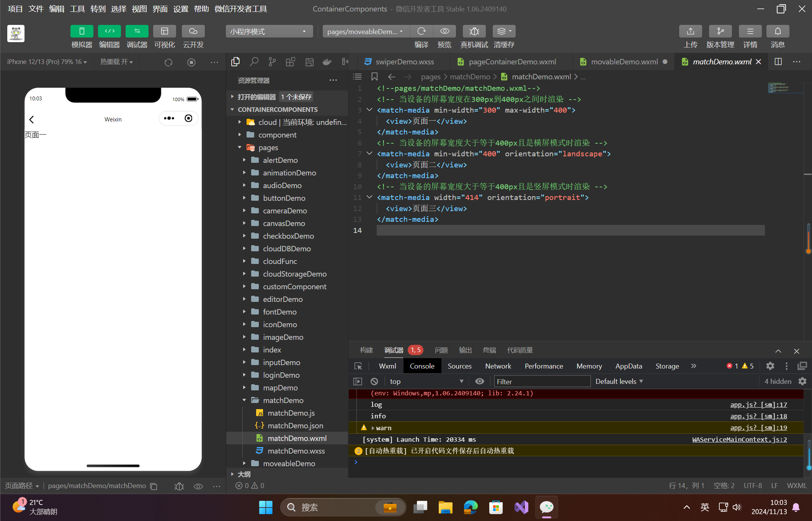The height and width of the screenshot is (521, 812).
Task: Open the 工具 menu
Action: click(77, 9)
